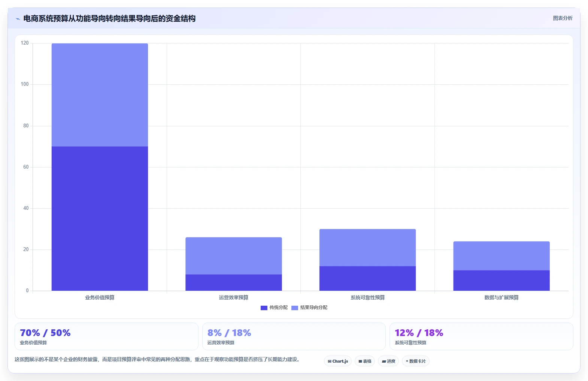
Task: Click the 12% / 18% value in stat card
Action: point(419,333)
